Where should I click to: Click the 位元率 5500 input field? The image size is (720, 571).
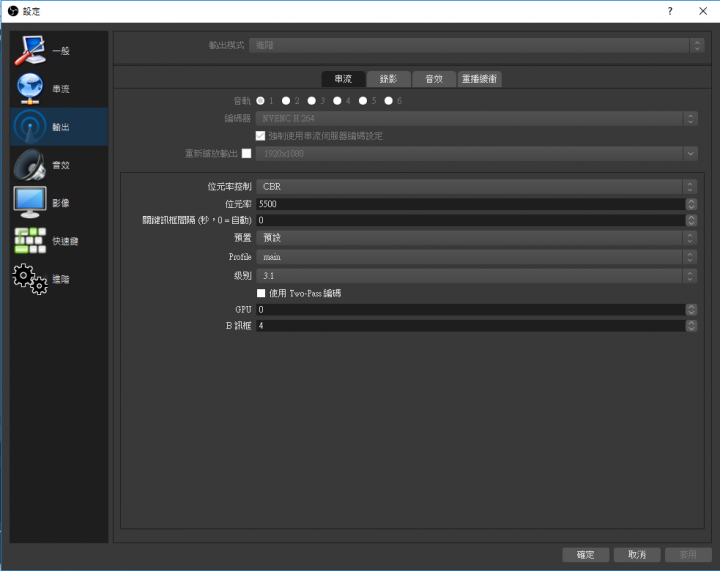click(471, 204)
